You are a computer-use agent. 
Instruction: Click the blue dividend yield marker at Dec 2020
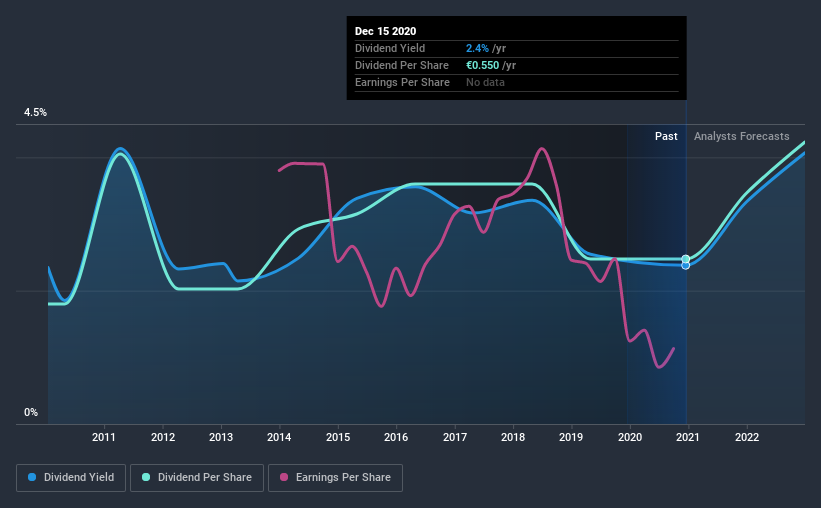coord(685,266)
